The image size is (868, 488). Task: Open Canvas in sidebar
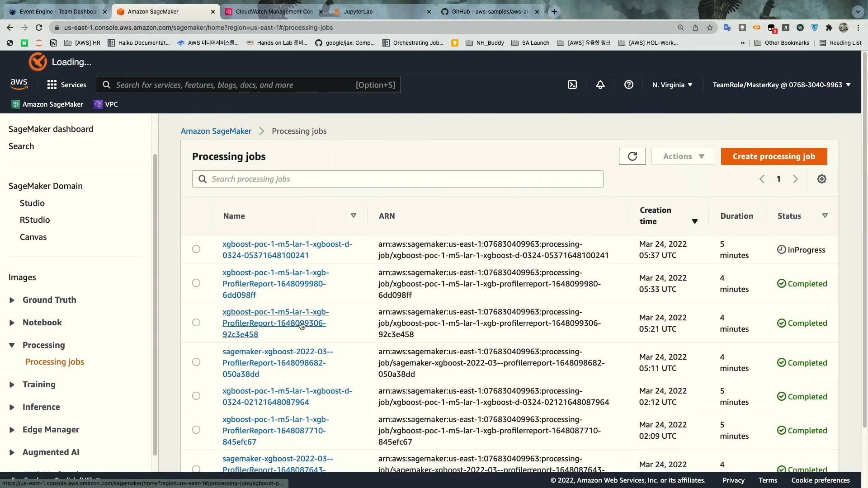(33, 237)
